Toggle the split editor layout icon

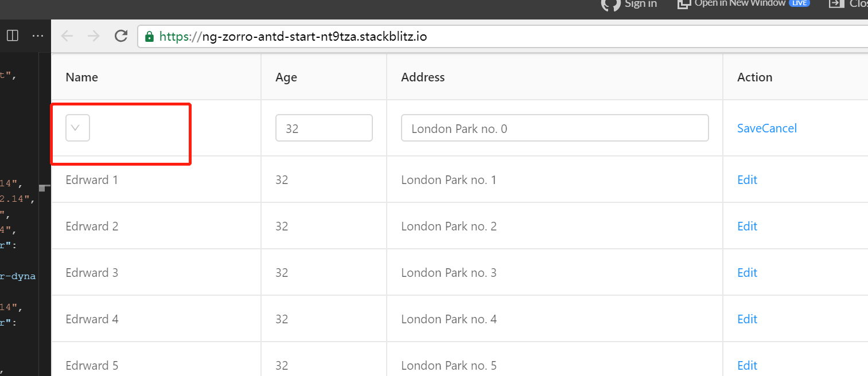click(x=12, y=36)
